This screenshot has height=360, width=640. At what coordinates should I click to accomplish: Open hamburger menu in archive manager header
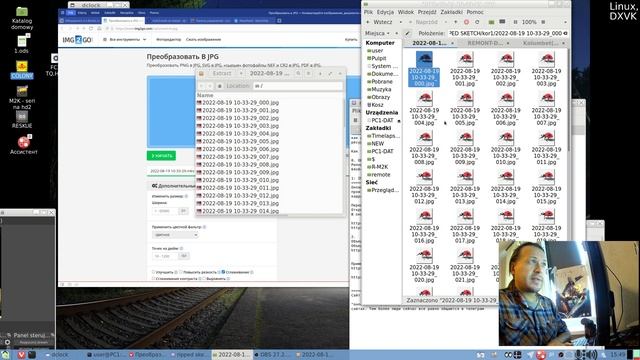click(309, 73)
